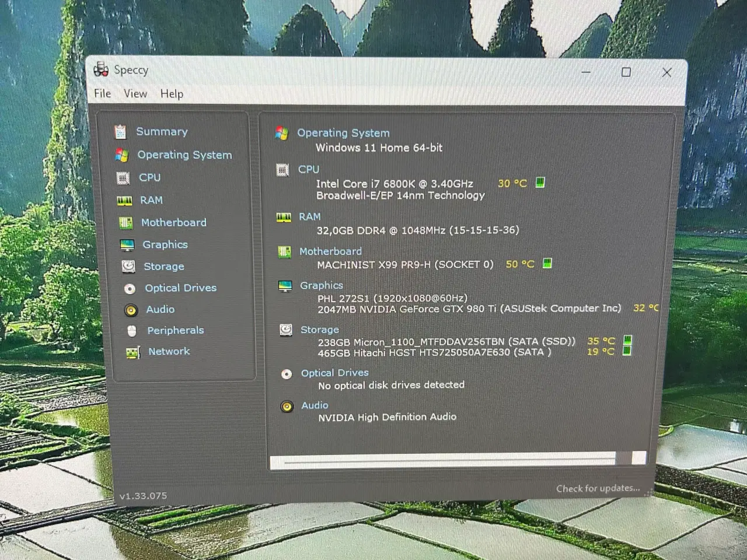Open the View menu
Viewport: 747px width, 560px height.
pyautogui.click(x=135, y=93)
